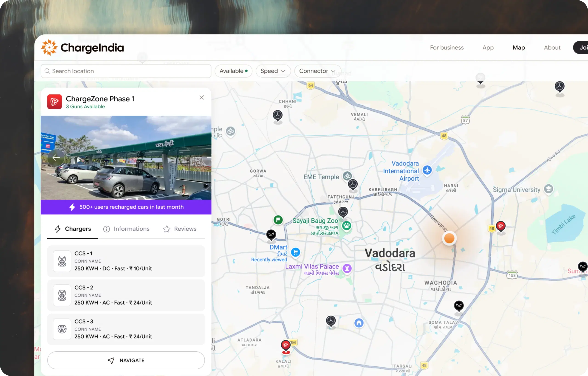This screenshot has height=376, width=588.
Task: Open the App menu item
Action: point(488,47)
